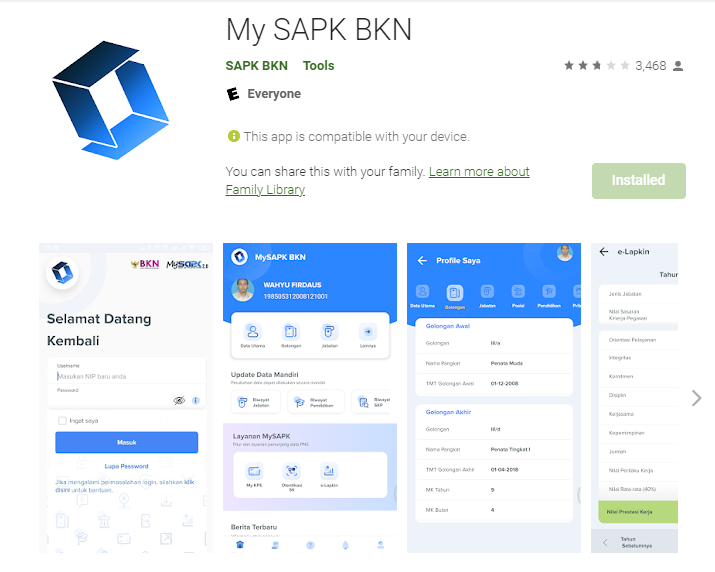Screen dimensions: 715x572
Task: Tick the Ingat saya checkbox
Action: 62,421
